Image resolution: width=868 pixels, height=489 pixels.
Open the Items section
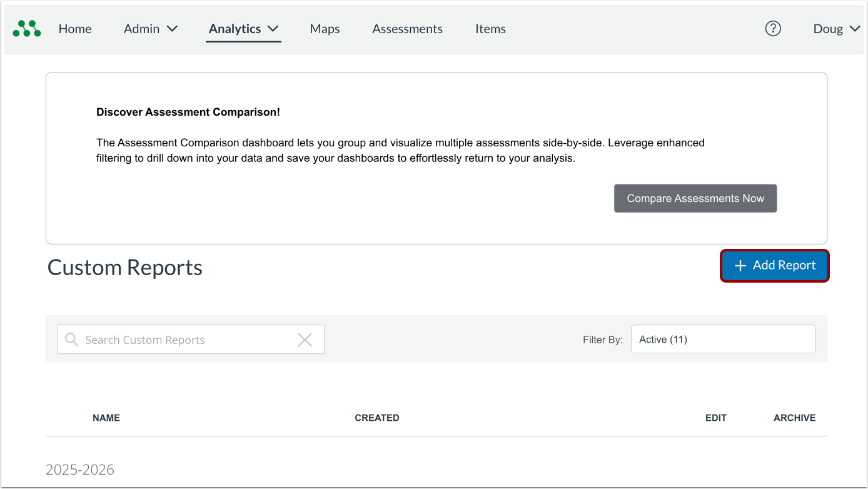click(x=490, y=29)
